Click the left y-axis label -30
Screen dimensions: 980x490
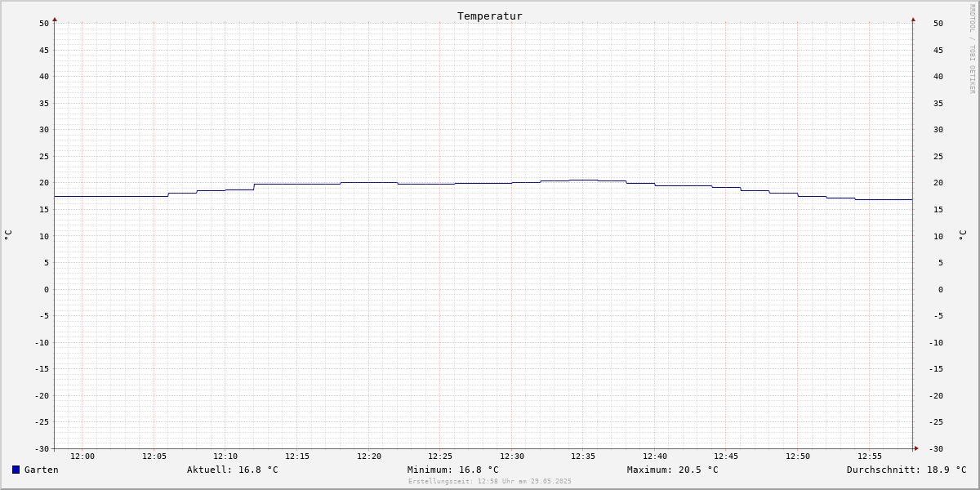click(x=42, y=448)
